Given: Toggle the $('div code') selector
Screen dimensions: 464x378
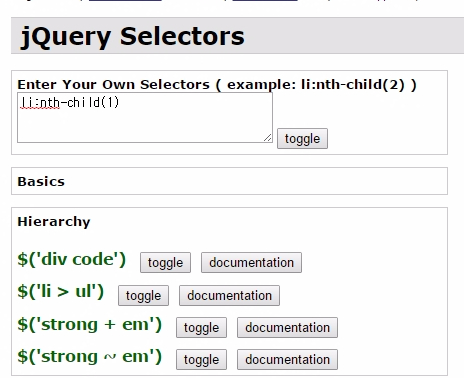Looking at the screenshot, I should (x=165, y=263).
